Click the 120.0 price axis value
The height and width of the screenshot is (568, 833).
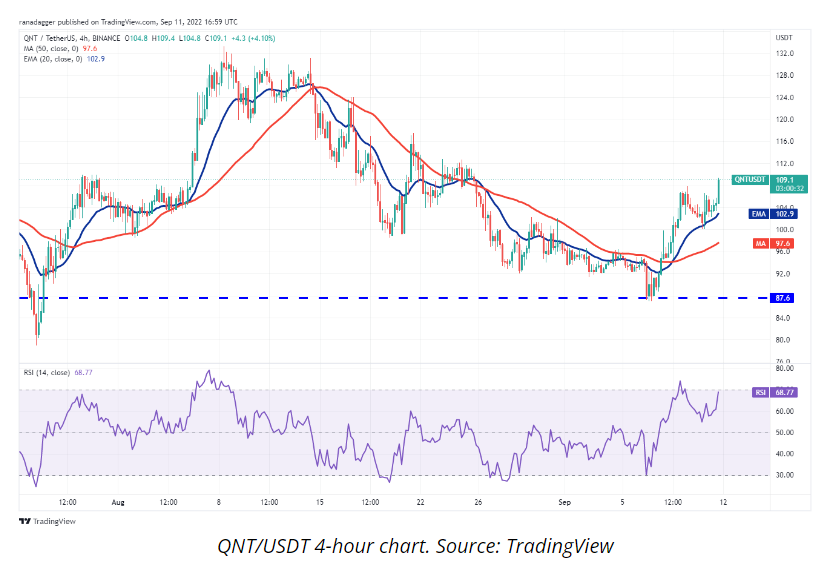tap(785, 119)
